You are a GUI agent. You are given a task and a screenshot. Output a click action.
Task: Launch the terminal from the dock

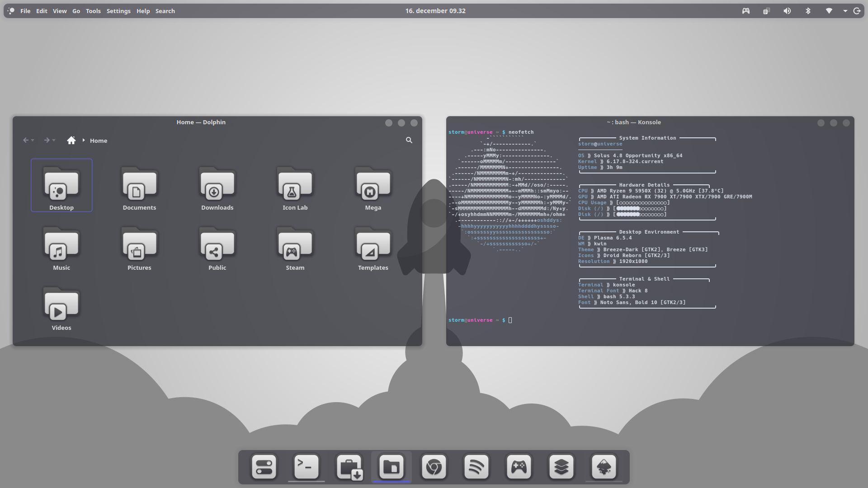pyautogui.click(x=306, y=467)
